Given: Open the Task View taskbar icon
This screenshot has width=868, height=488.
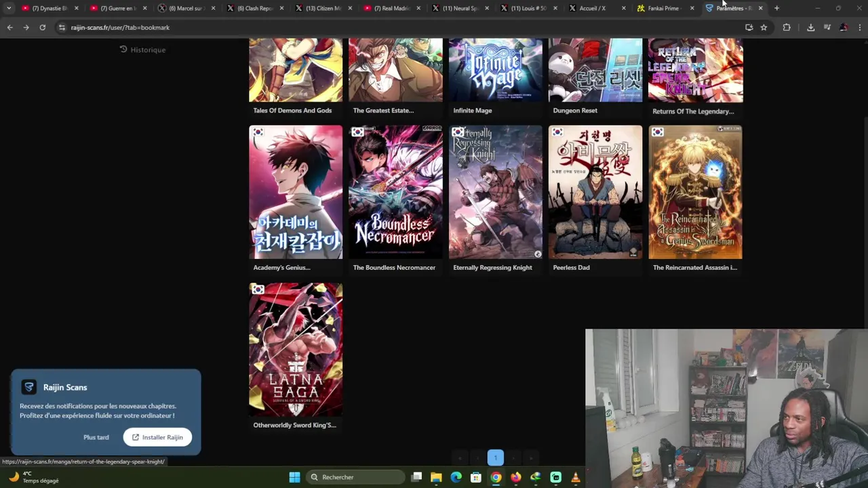Looking at the screenshot, I should point(416,477).
